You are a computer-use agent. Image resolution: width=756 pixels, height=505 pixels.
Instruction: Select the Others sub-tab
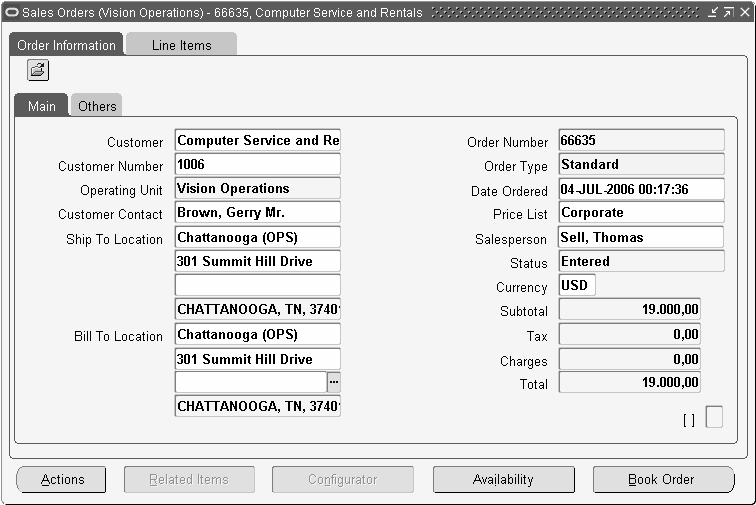click(97, 106)
